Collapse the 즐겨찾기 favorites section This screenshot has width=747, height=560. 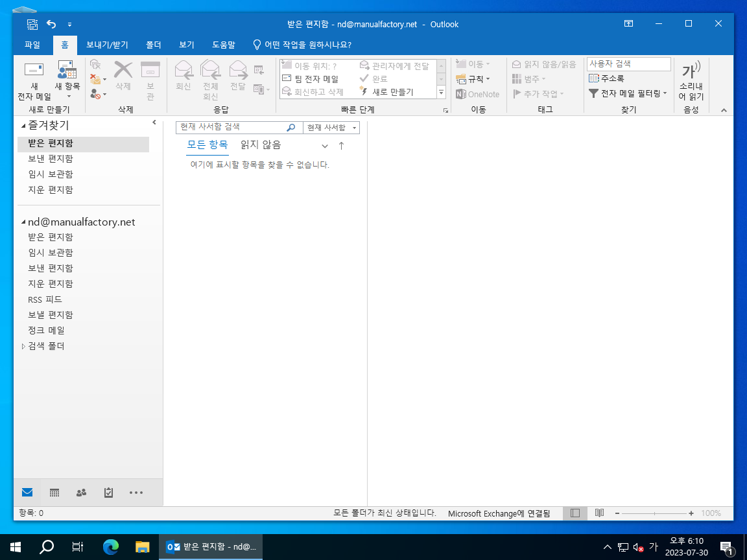pos(23,126)
